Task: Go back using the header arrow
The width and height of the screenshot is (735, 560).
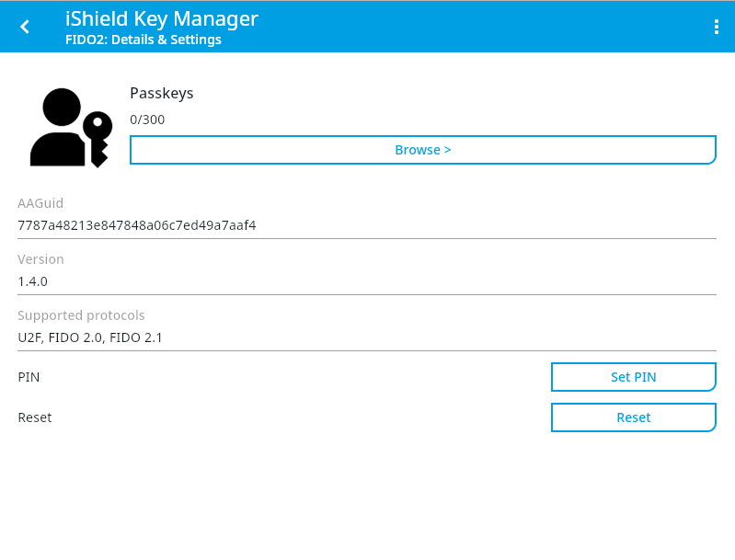Action: (25, 27)
